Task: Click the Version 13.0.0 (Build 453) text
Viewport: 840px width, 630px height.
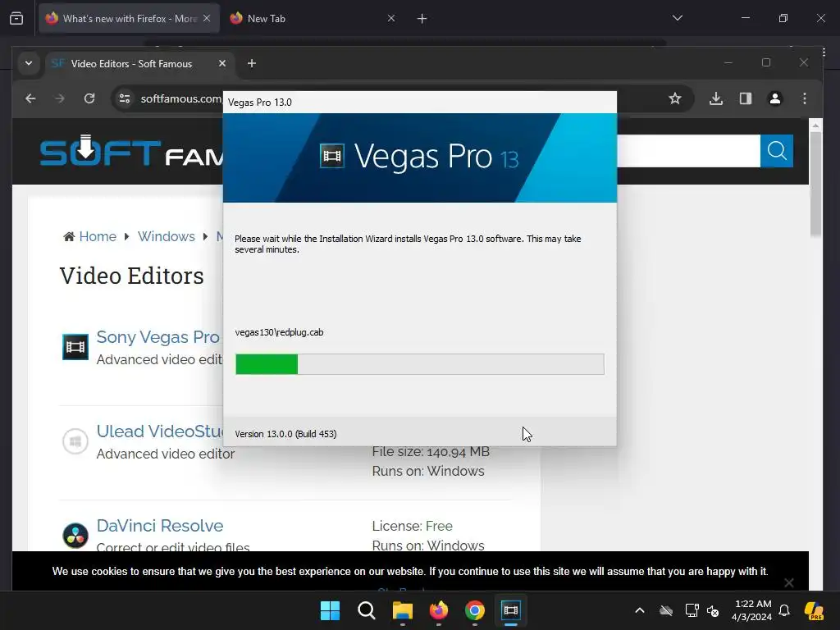Action: point(285,434)
